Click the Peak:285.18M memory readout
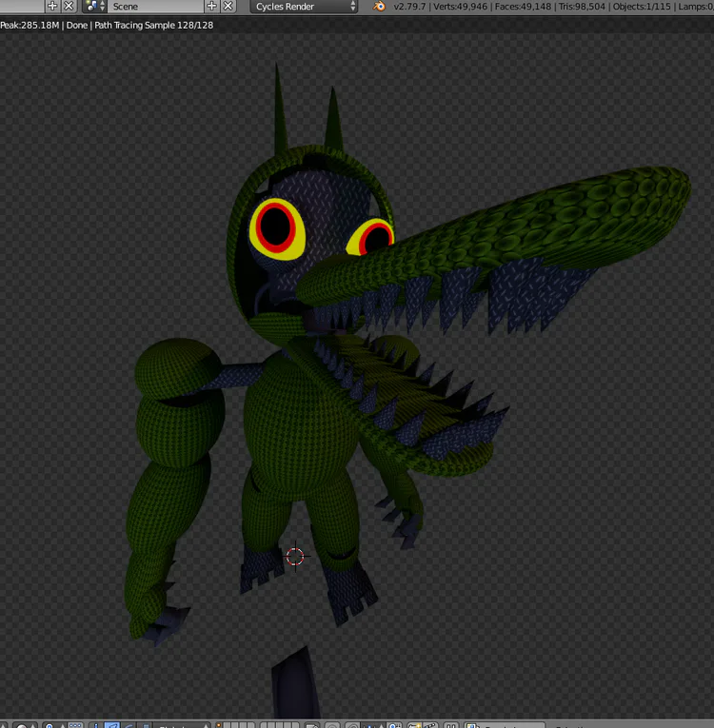This screenshot has height=728, width=714. click(30, 25)
